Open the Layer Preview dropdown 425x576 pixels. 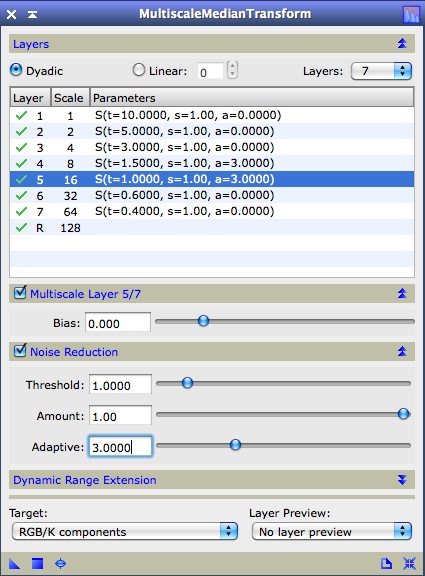(332, 531)
